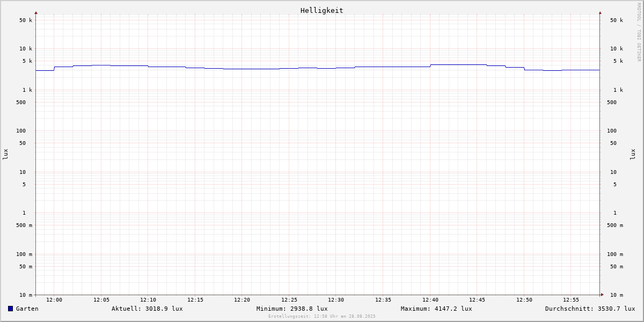Click the 12:15 time axis label
The height and width of the screenshot is (322, 644).
pos(195,300)
